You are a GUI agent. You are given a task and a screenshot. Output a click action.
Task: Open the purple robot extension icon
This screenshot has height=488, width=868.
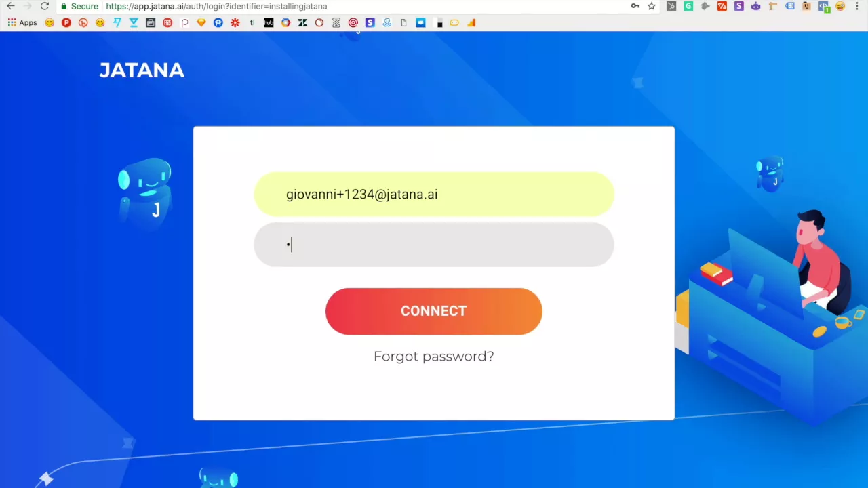[756, 6]
